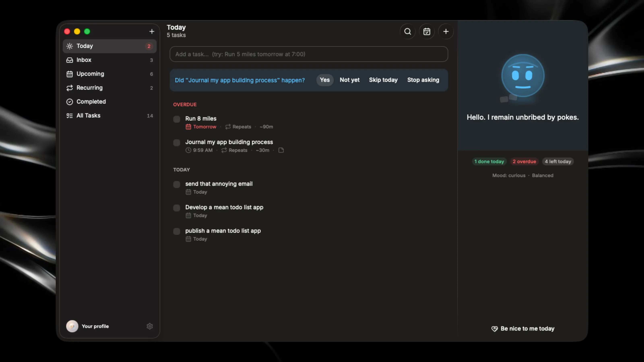Click clock icon next to 9:59 AM

[x=188, y=150]
